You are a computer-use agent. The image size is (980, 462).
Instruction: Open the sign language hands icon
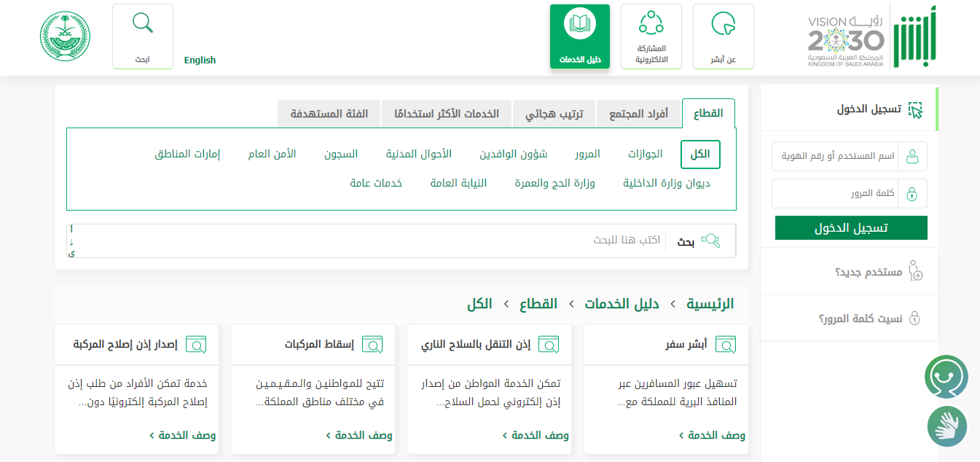pyautogui.click(x=946, y=426)
